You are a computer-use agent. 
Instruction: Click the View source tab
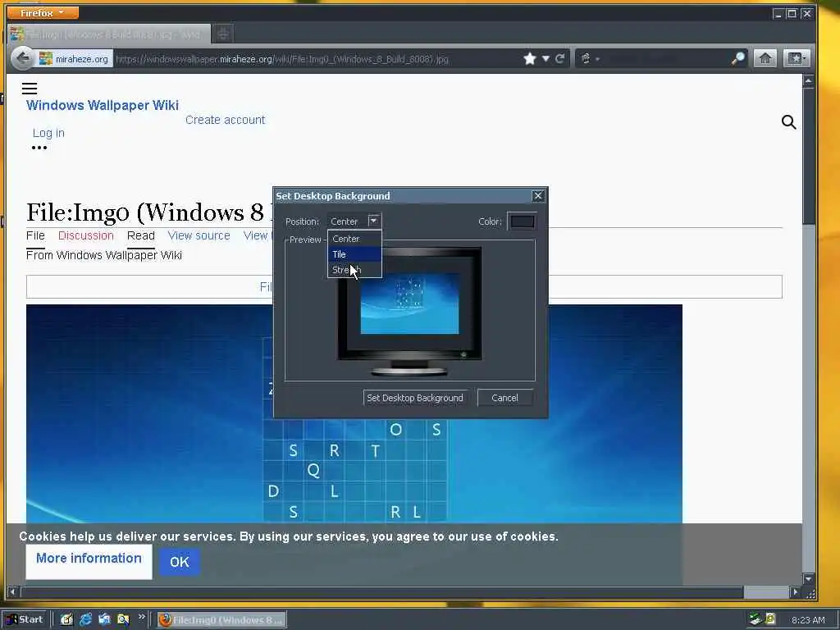199,235
